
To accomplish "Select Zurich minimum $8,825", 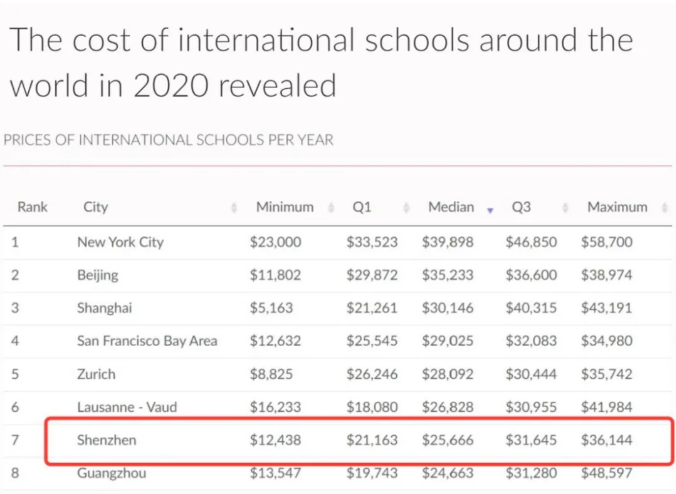I will [x=271, y=374].
